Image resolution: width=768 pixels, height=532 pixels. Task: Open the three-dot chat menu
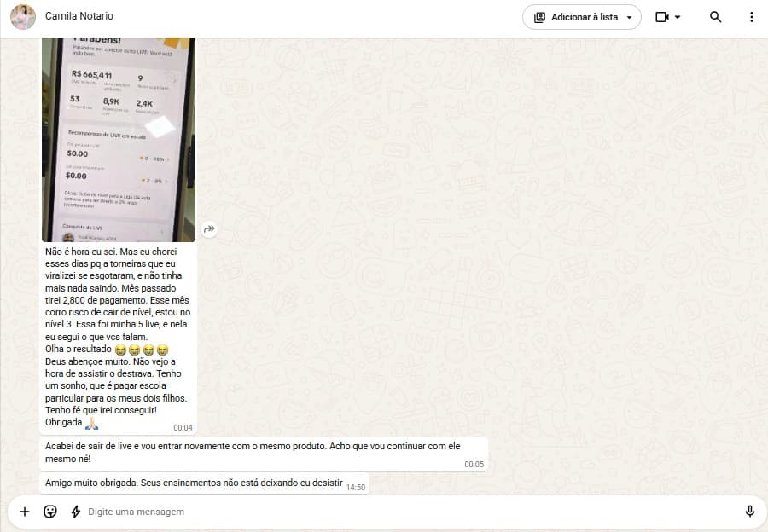pyautogui.click(x=751, y=17)
